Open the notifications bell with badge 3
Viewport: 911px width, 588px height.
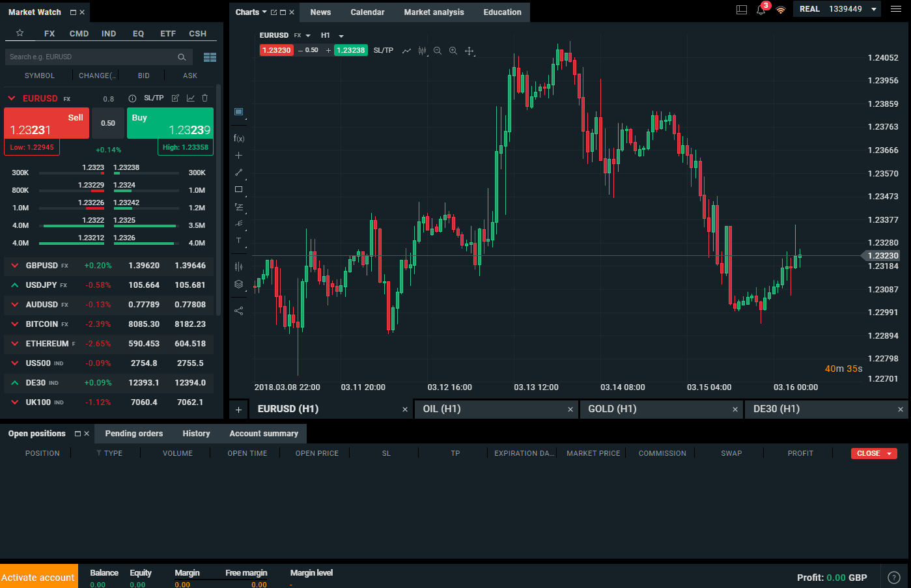pyautogui.click(x=761, y=11)
